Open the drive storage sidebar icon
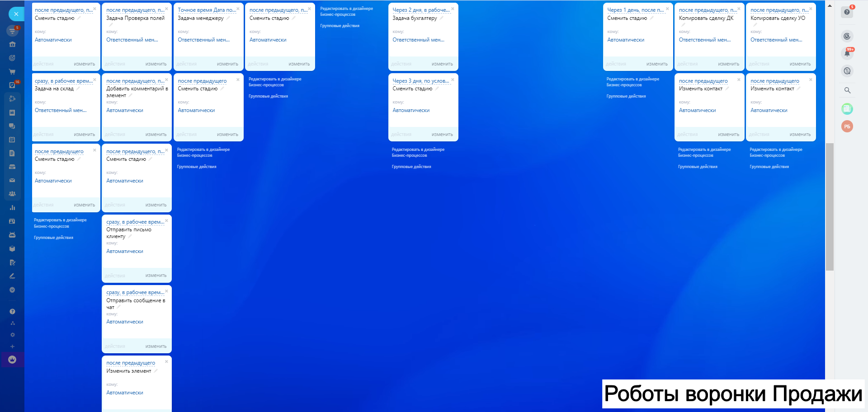The image size is (868, 412). 12,167
